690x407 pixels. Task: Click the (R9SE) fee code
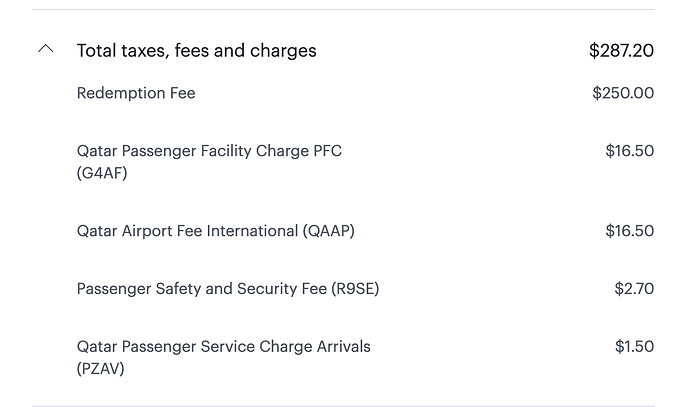pyautogui.click(x=355, y=289)
